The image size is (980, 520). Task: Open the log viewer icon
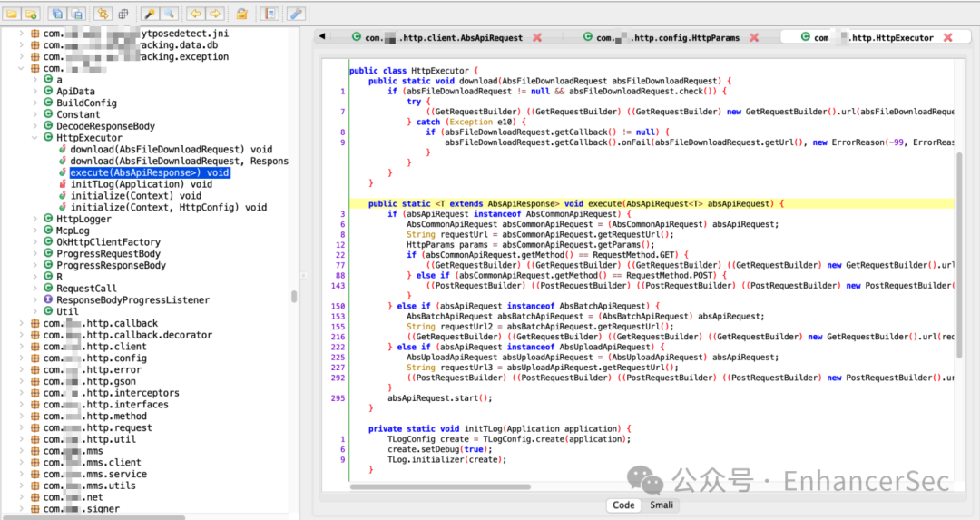point(270,13)
